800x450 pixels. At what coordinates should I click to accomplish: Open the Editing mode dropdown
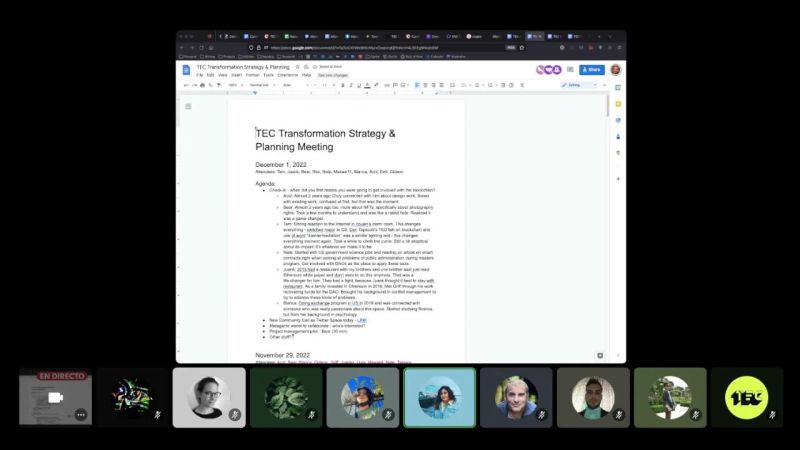[579, 85]
